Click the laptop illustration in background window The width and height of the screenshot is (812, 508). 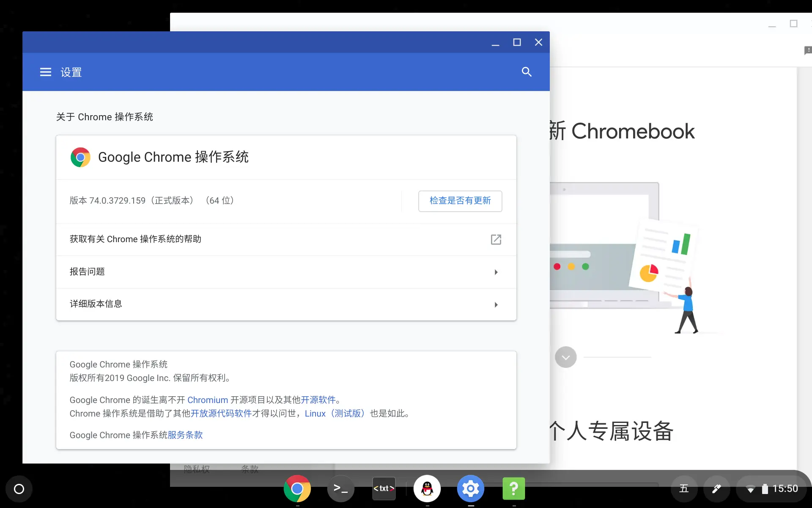tap(605, 245)
